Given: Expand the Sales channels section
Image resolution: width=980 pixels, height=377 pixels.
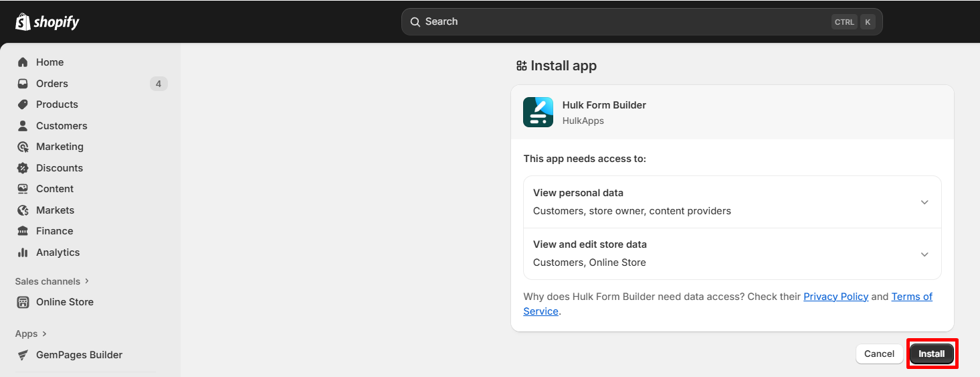Looking at the screenshot, I should tap(52, 281).
